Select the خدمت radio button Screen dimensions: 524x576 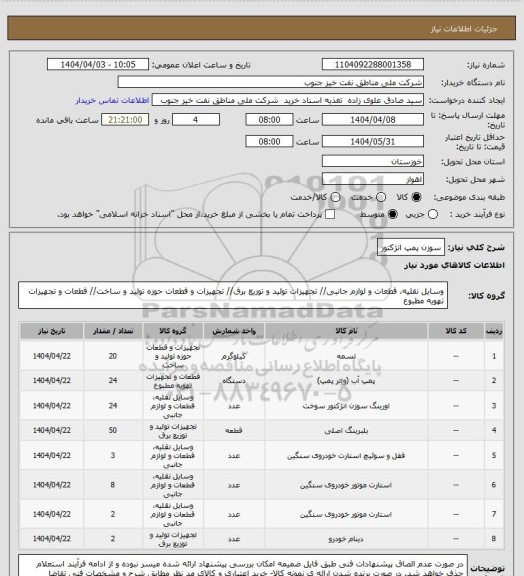tap(381, 197)
